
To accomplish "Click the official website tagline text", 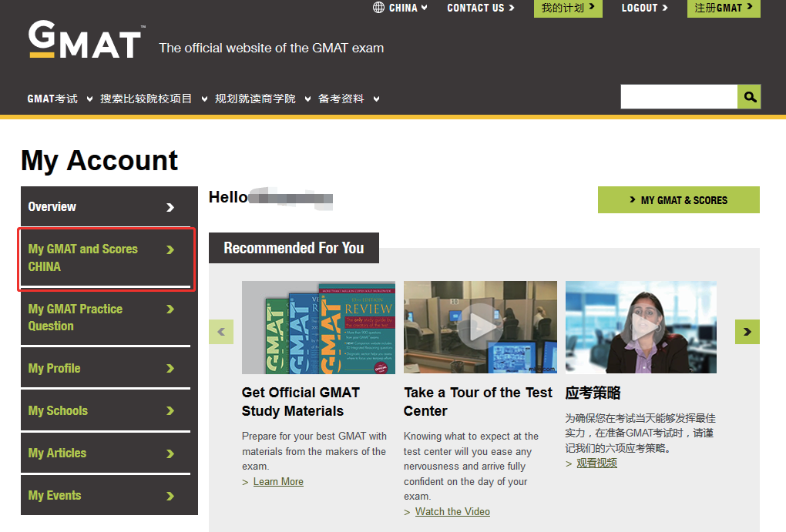I will tap(271, 48).
